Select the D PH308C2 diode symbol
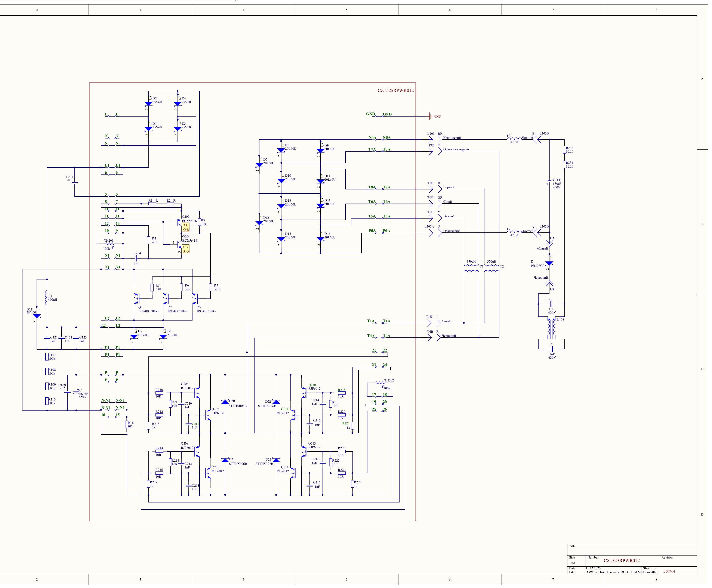This screenshot has width=712, height=588. point(549,263)
